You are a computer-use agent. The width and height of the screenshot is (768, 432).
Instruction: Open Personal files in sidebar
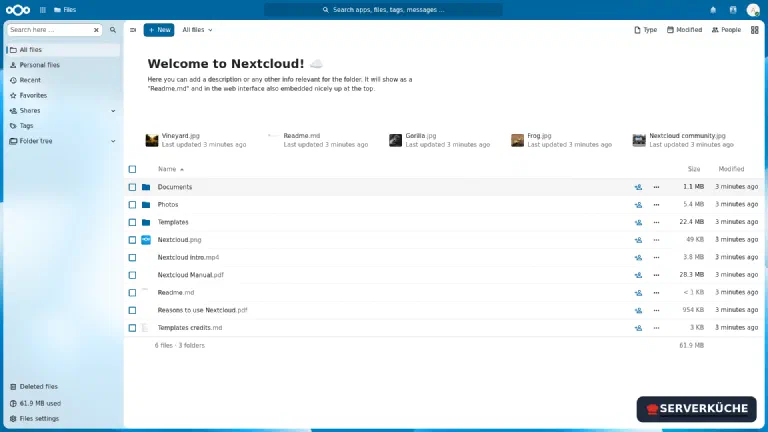63,65
